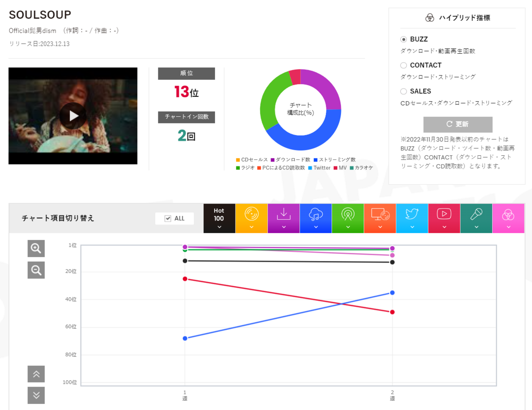This screenshot has height=410, width=532.
Task: Select the SALES radio button
Action: pos(403,91)
